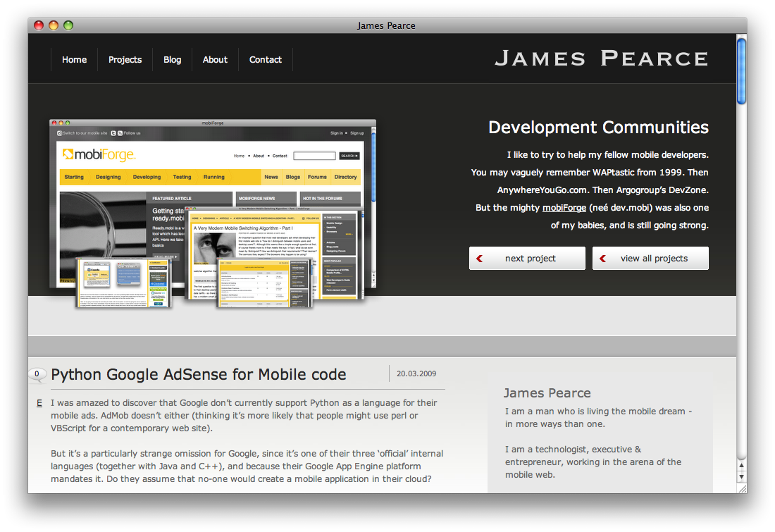Image resolution: width=775 pixels, height=532 pixels.
Task: Open the Python Google AdSense post title
Action: coord(198,375)
